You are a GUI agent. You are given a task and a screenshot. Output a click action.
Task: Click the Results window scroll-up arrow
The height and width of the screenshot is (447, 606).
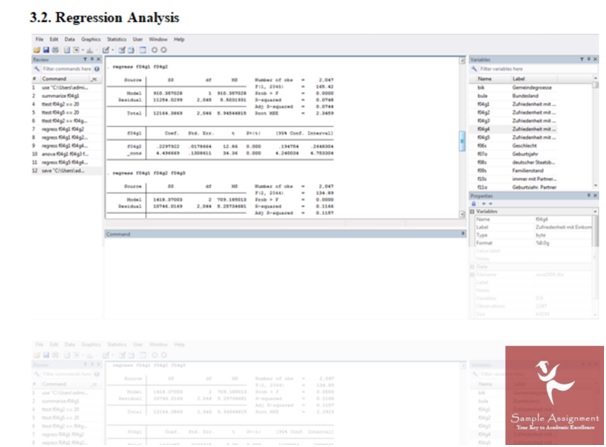click(462, 60)
